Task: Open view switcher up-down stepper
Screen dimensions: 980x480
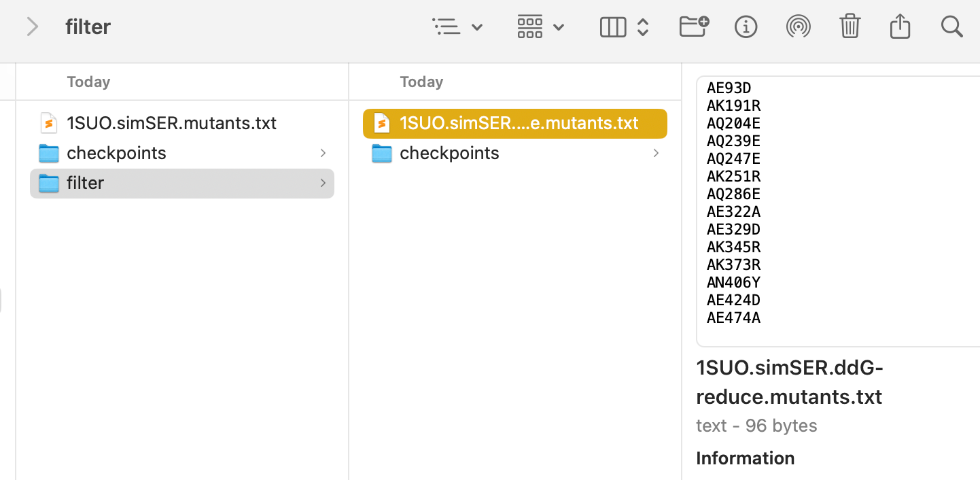Action: click(x=643, y=27)
